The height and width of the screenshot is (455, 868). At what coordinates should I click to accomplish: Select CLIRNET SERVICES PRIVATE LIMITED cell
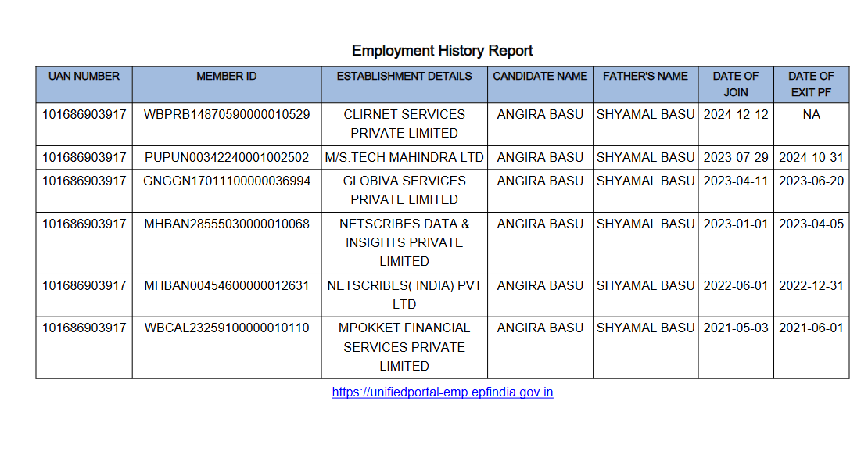click(x=404, y=124)
